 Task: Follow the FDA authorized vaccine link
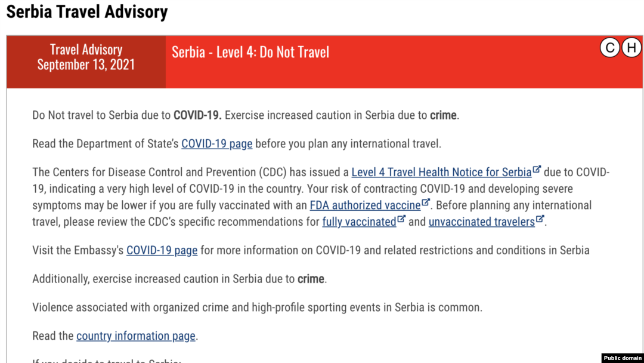(x=365, y=205)
